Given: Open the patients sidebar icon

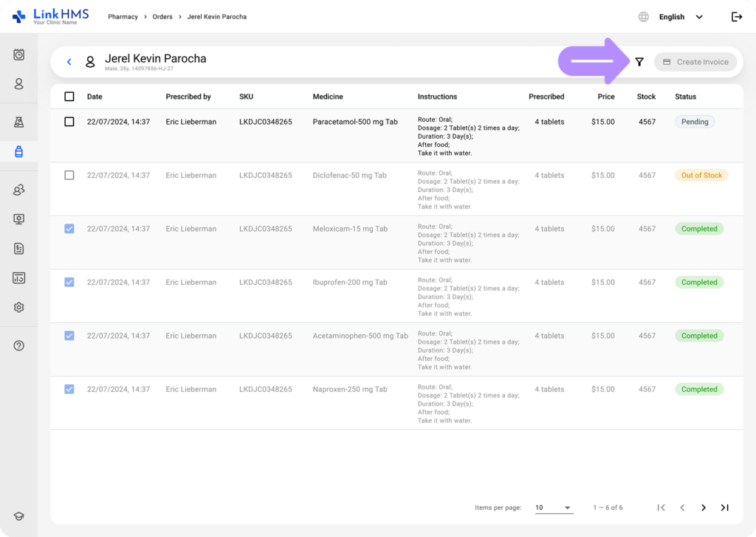Looking at the screenshot, I should 18,84.
